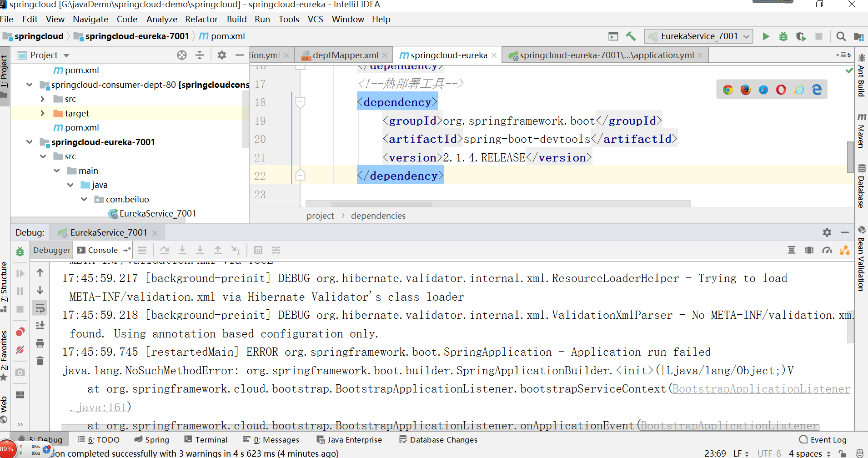Open Search Everywhere magnifier icon
Viewport: 868px width, 458px height.
[x=841, y=36]
